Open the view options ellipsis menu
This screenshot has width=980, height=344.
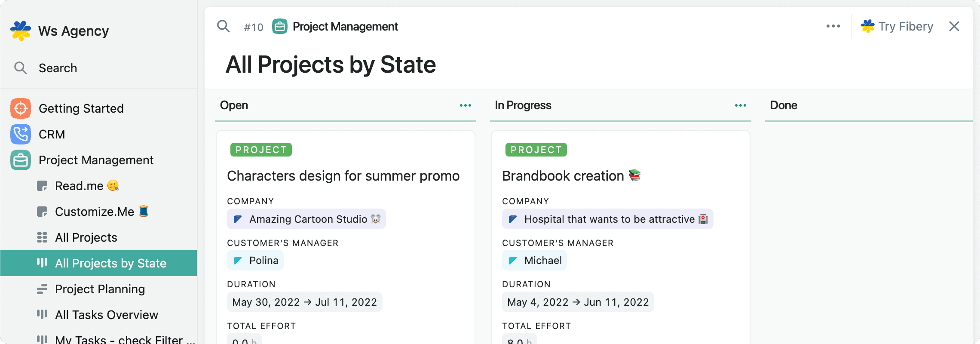833,26
